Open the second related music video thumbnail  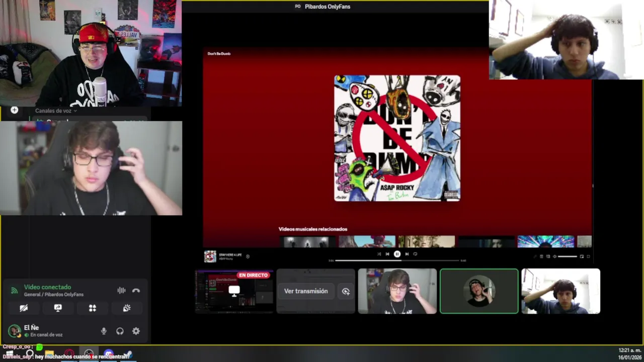coord(367,241)
